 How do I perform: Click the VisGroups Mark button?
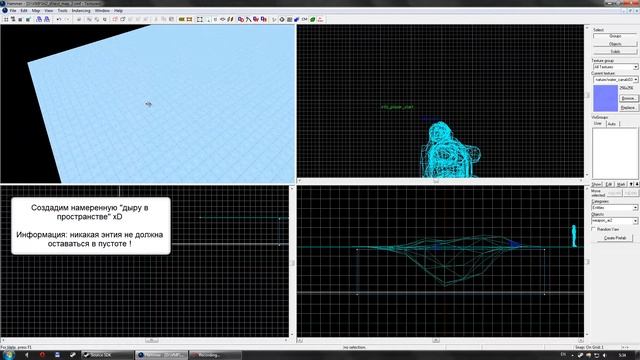pos(621,184)
